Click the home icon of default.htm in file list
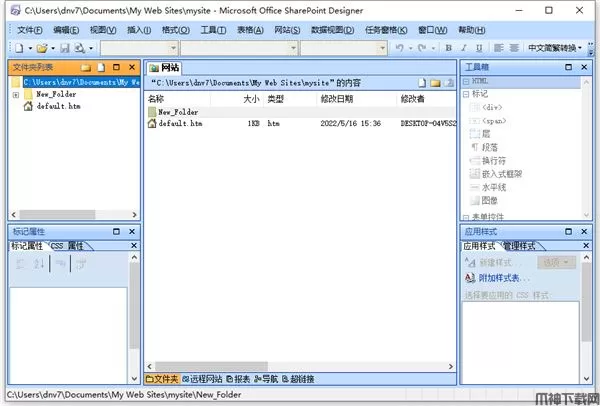600x406 pixels. (x=152, y=123)
